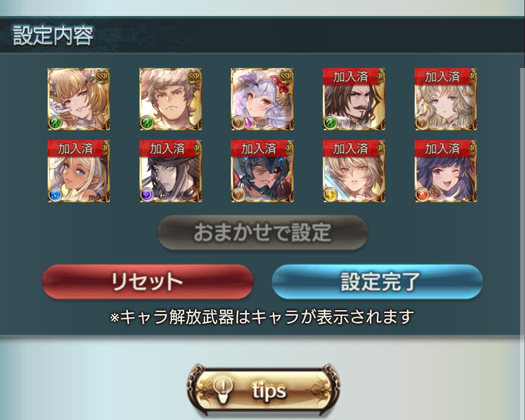This screenshot has width=525, height=420.
Task: Select the armored dark helmet knight portrait
Action: 262,171
